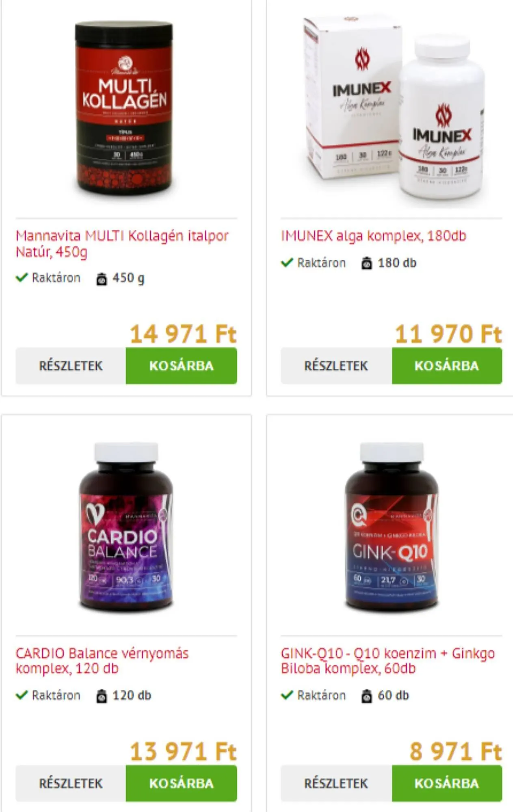Open IMUNEX alga komplex, 180db title link

(x=373, y=236)
